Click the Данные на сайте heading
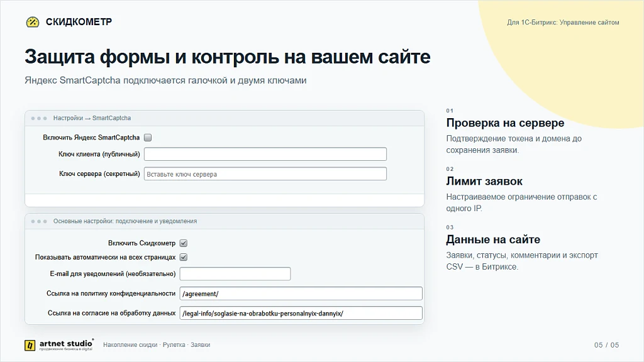 [x=493, y=239]
